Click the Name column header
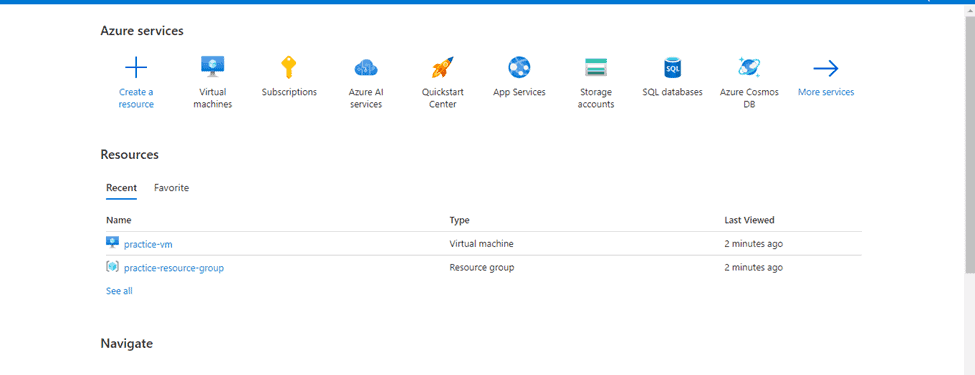 point(119,220)
